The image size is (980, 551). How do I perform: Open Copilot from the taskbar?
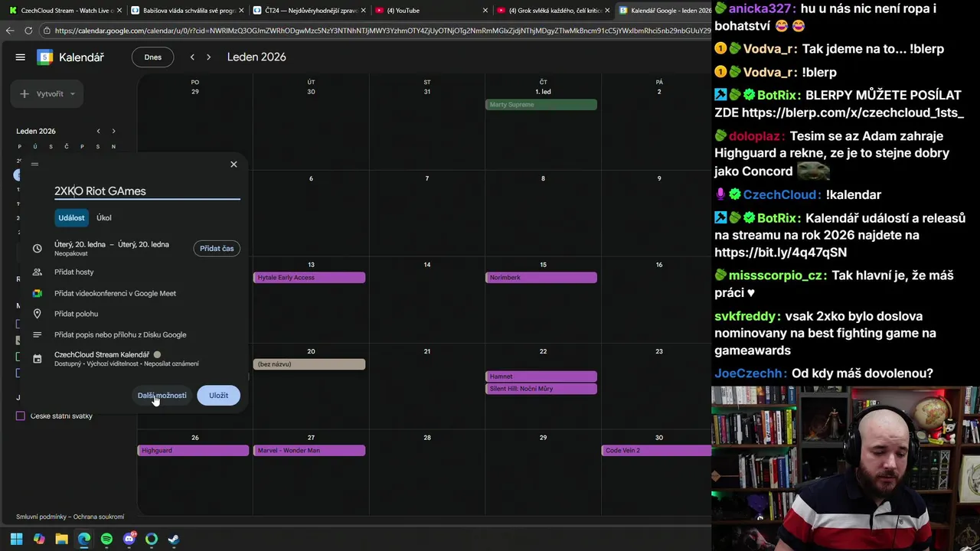[x=39, y=539]
